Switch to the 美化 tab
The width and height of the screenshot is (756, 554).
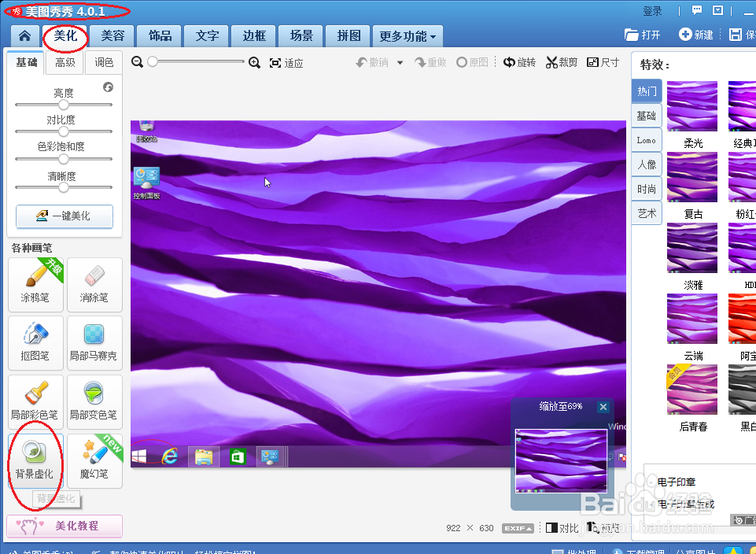pyautogui.click(x=65, y=35)
